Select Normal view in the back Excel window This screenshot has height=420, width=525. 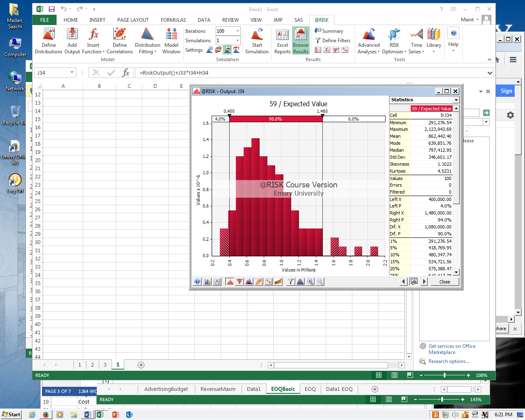tap(373, 399)
